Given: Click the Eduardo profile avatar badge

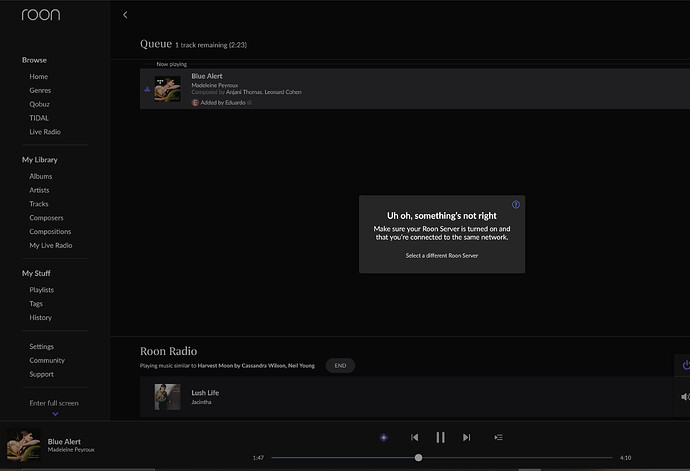Looking at the screenshot, I should (195, 103).
